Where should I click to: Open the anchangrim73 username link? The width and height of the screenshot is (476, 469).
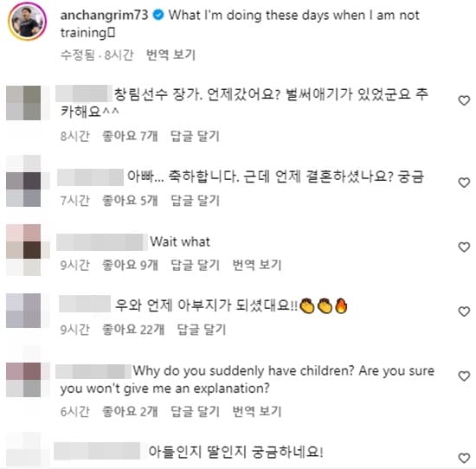(x=104, y=15)
